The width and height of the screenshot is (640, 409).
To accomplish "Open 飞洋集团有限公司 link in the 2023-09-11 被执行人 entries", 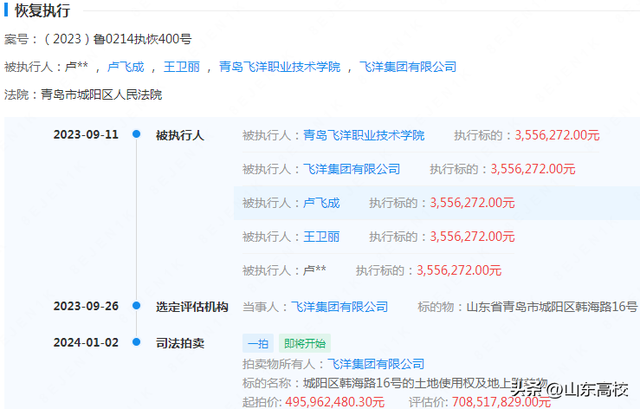I will tap(351, 169).
